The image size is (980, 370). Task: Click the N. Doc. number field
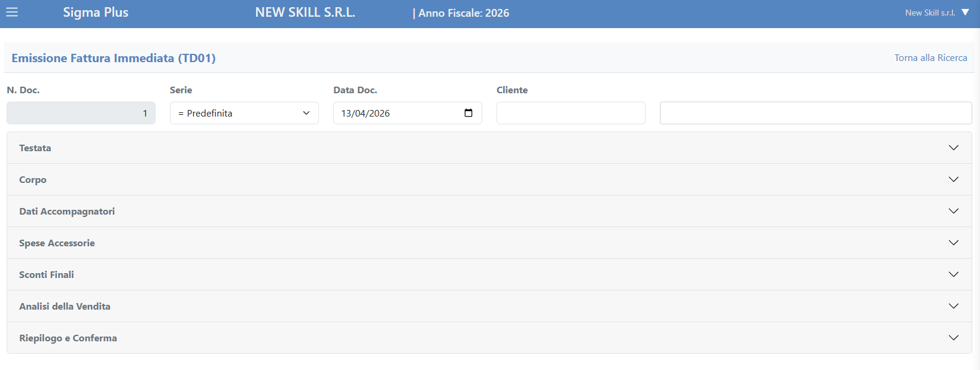81,113
